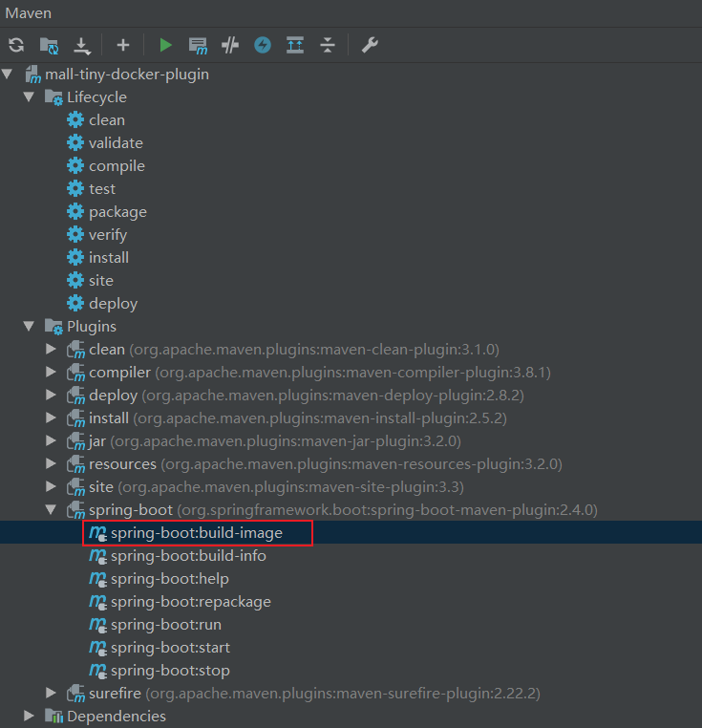Select spring-boot:repackage goal
This screenshot has height=728, width=702.
point(191,601)
